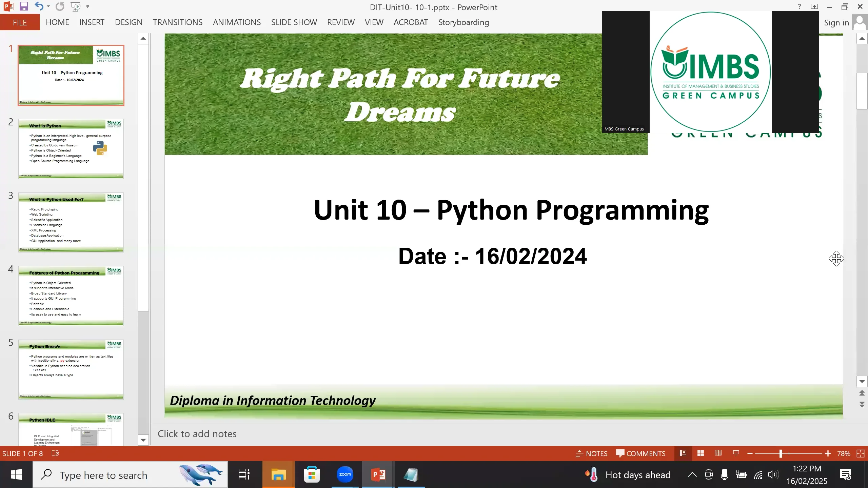Open the Notepad-style app on the taskbar

coord(411,474)
